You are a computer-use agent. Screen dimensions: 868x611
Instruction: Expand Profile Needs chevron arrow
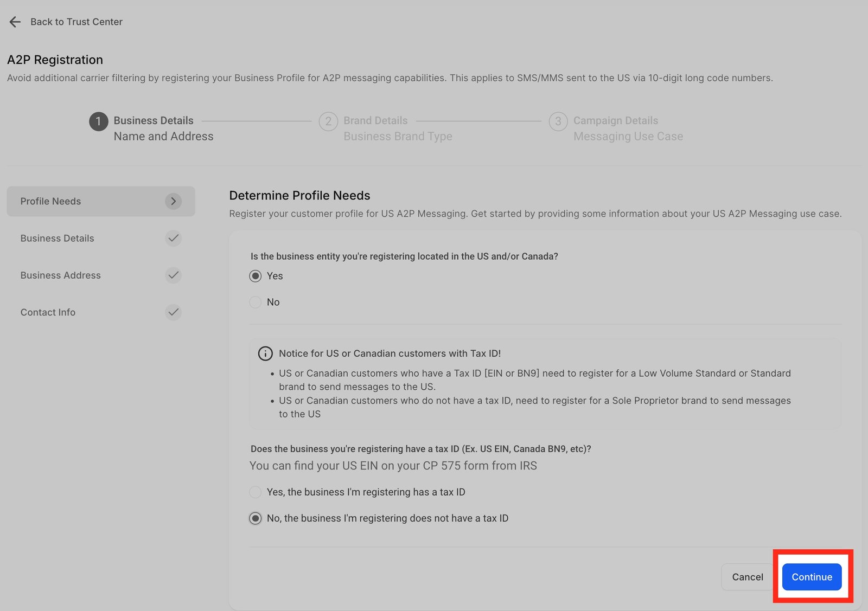coord(173,201)
